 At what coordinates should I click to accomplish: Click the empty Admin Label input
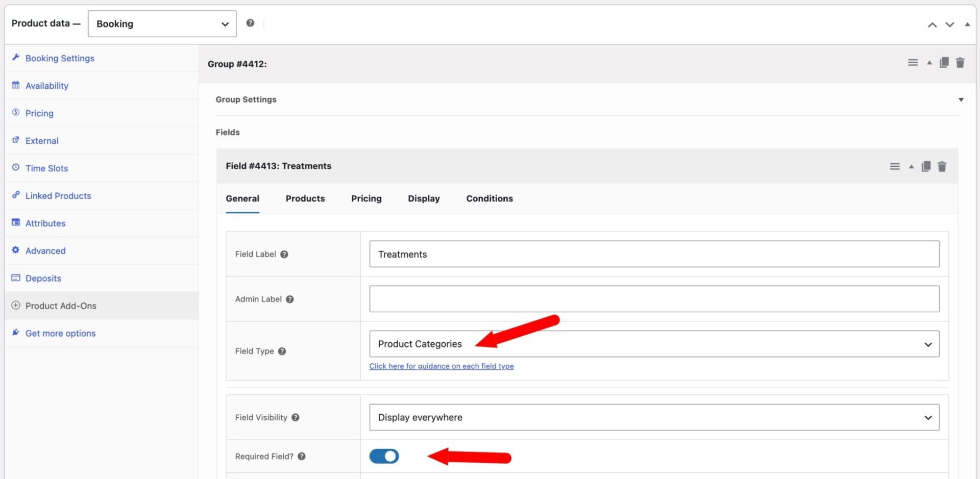[x=654, y=299]
